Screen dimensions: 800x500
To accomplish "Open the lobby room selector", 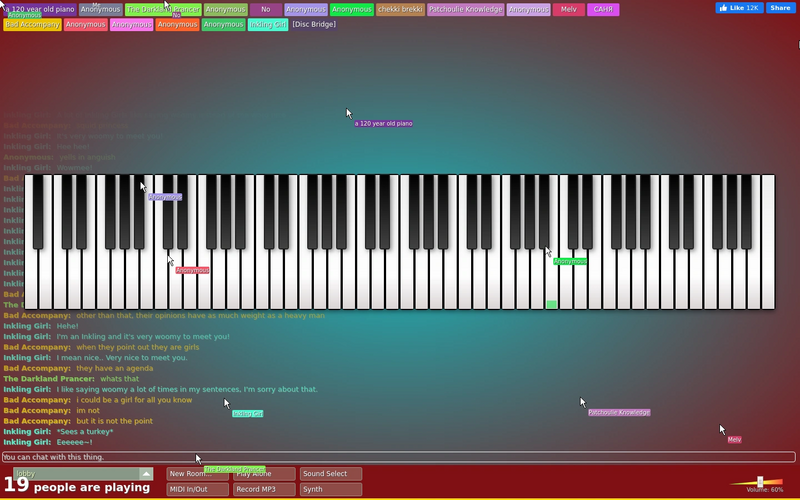I will 83,474.
